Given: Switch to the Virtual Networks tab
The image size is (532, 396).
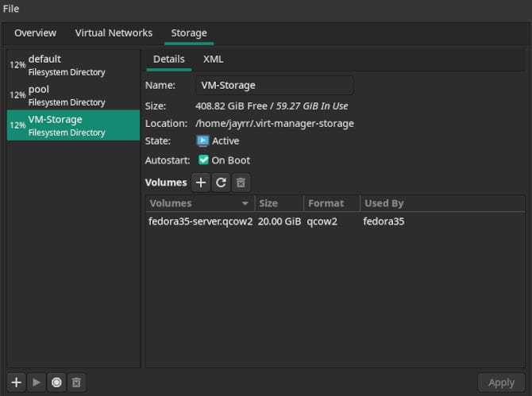Looking at the screenshot, I should click(114, 33).
